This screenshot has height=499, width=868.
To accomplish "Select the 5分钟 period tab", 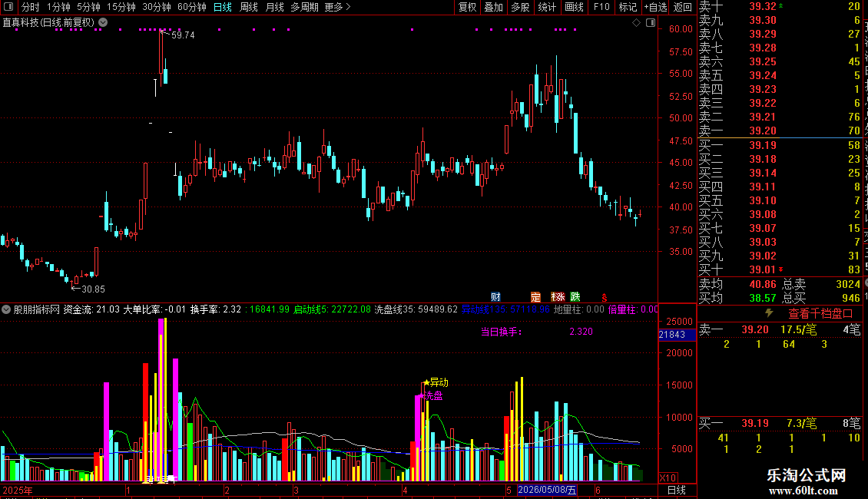I will click(88, 7).
